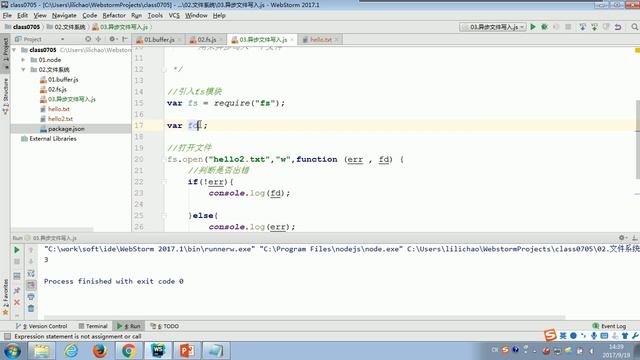Image resolution: width=640 pixels, height=360 pixels.
Task: Open the Project panel settings gear
Action: pyautogui.click(x=112, y=39)
